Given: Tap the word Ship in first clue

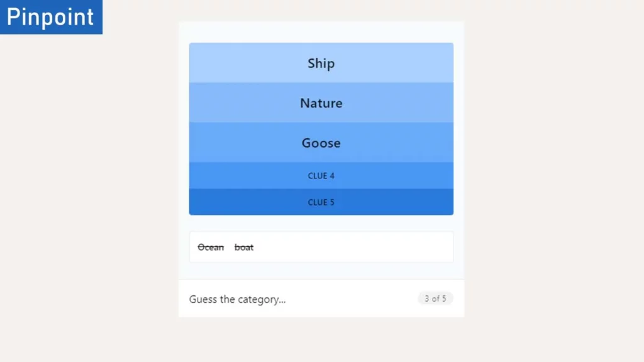Looking at the screenshot, I should pyautogui.click(x=321, y=63).
